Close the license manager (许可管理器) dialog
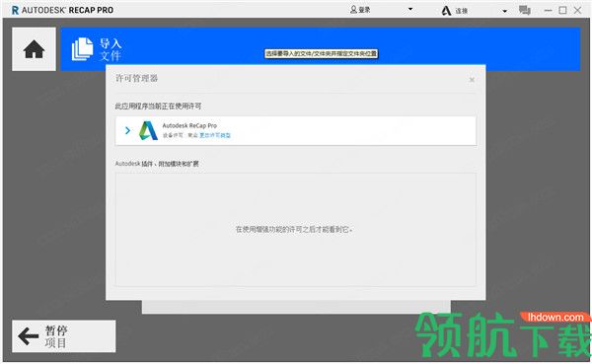 pyautogui.click(x=472, y=80)
